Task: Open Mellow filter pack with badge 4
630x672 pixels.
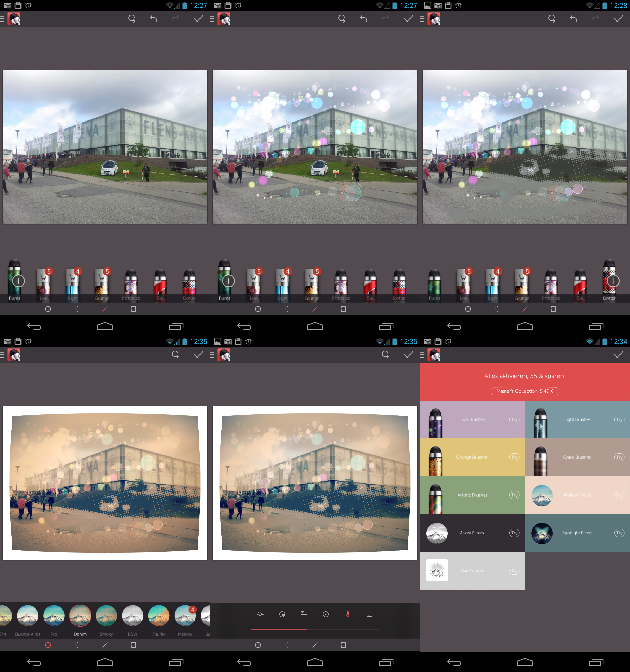Action: pos(185,616)
